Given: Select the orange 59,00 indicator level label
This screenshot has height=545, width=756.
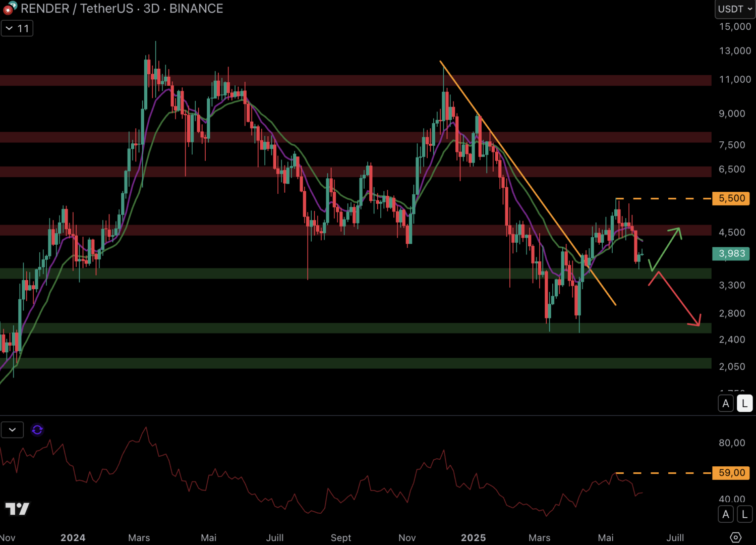Looking at the screenshot, I should (x=731, y=473).
